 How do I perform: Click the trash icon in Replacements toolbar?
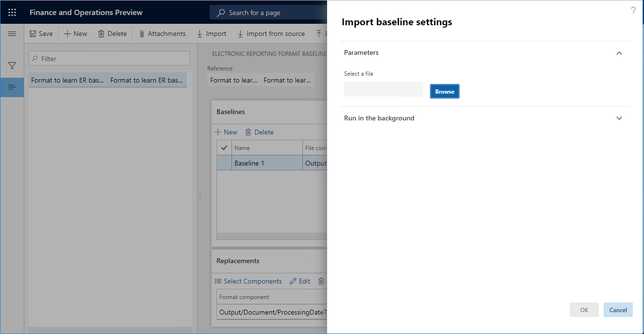[321, 281]
